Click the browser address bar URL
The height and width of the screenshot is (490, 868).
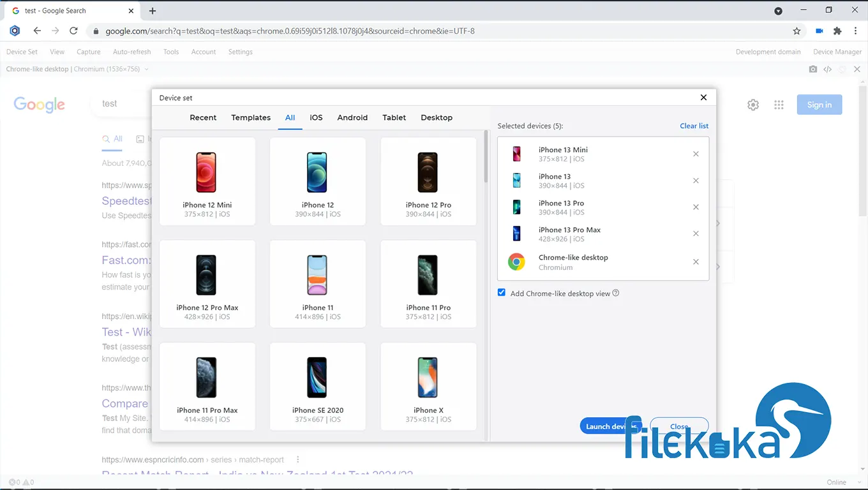[x=290, y=31]
